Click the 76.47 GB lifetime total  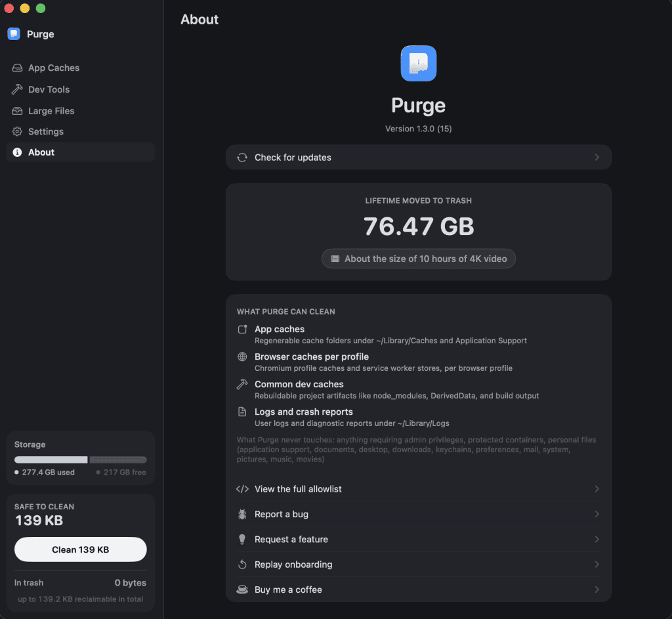419,226
